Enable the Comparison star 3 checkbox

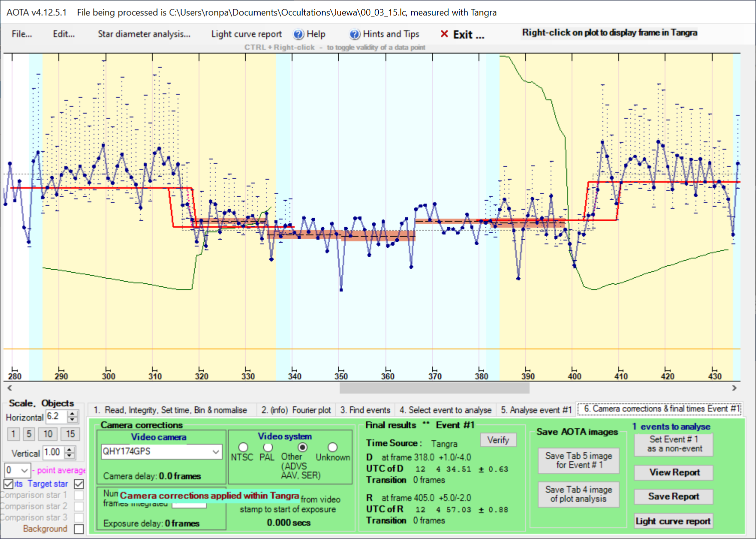[79, 517]
